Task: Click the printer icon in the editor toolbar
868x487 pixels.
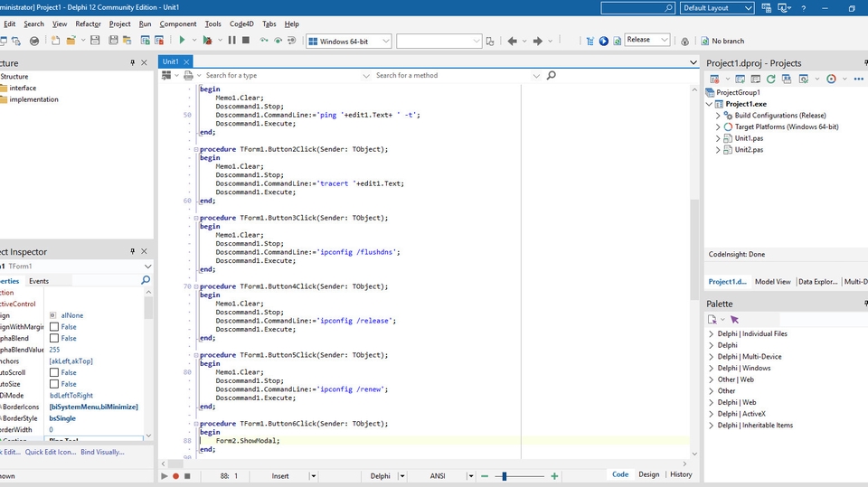Action: tap(188, 75)
